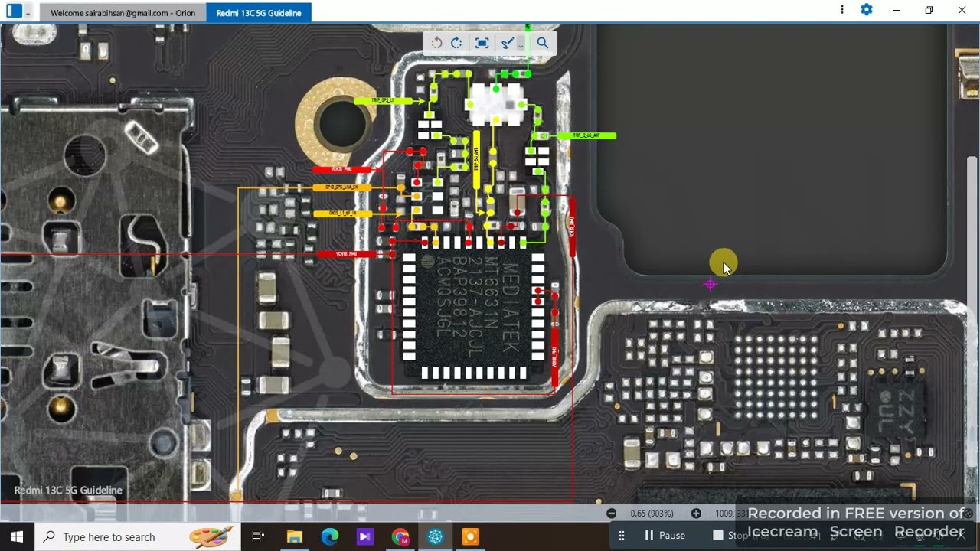Click the Type here to search box

[138, 536]
